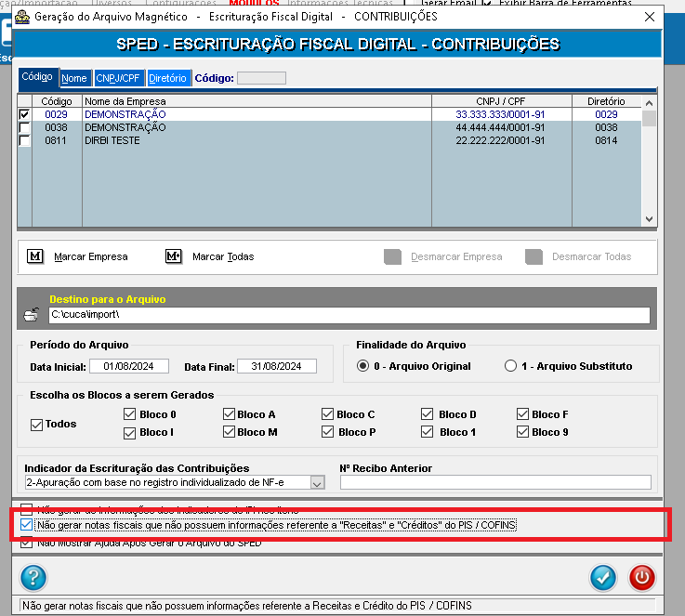
Task: Switch to the Código search tab
Action: pos(37,76)
